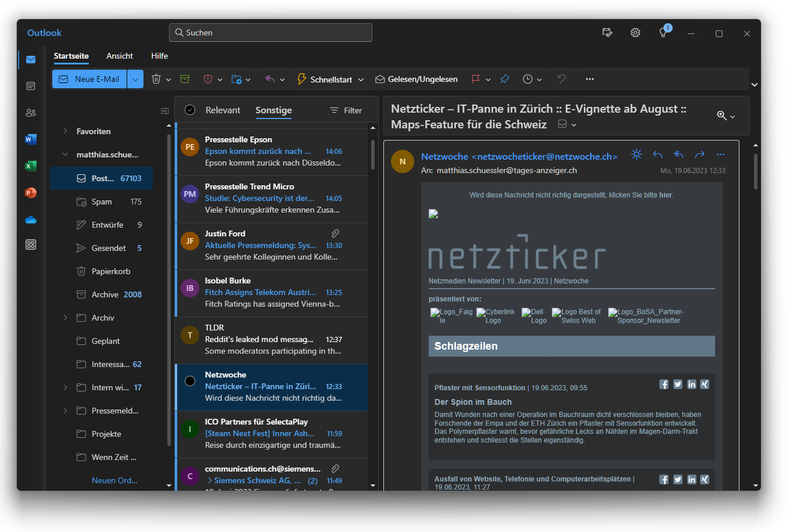The image size is (790, 532).
Task: Click the message list scrollbar
Action: pyautogui.click(x=373, y=154)
